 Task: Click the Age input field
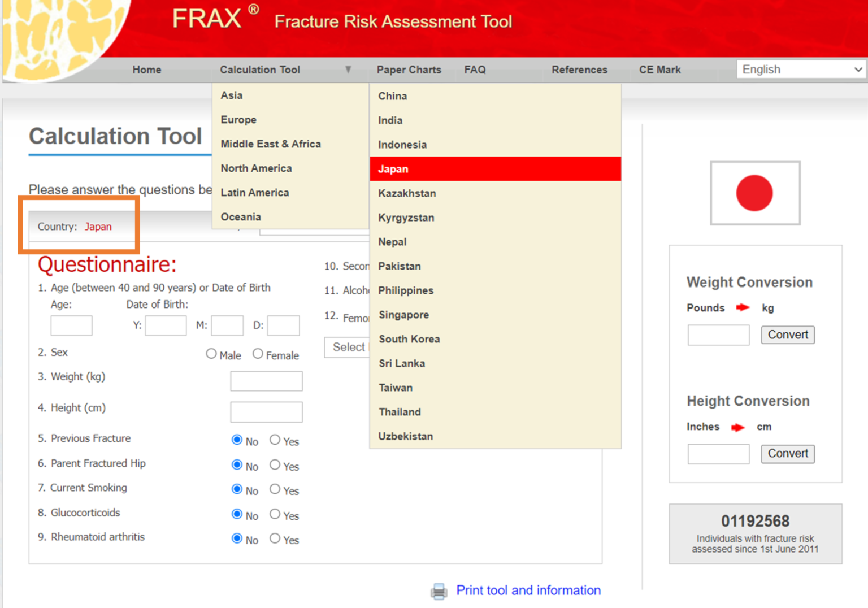pos(71,325)
